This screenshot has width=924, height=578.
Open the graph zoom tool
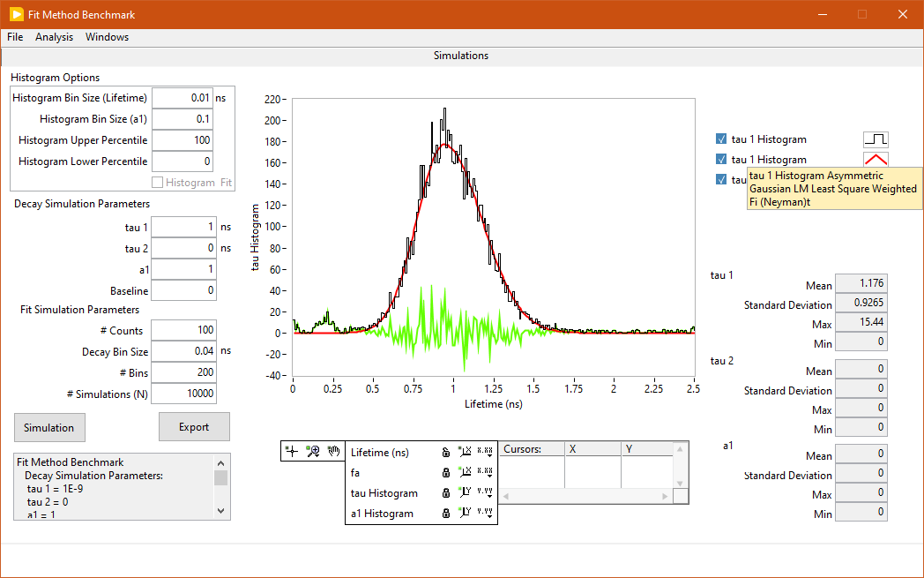coord(313,452)
